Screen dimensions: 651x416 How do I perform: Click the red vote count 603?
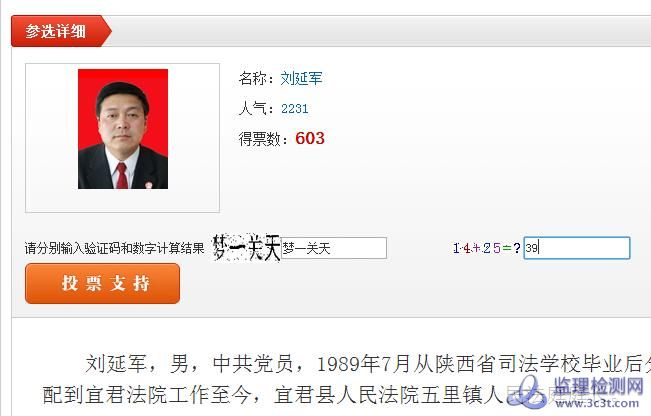[310, 138]
